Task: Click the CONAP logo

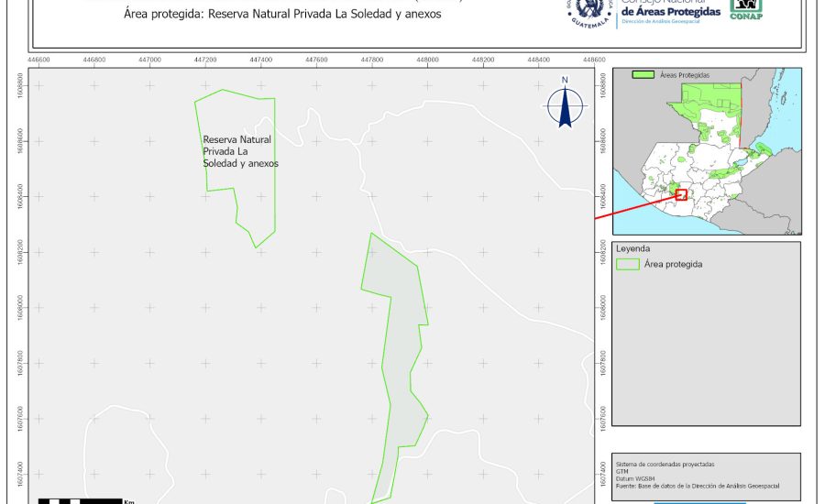Action: point(746,8)
